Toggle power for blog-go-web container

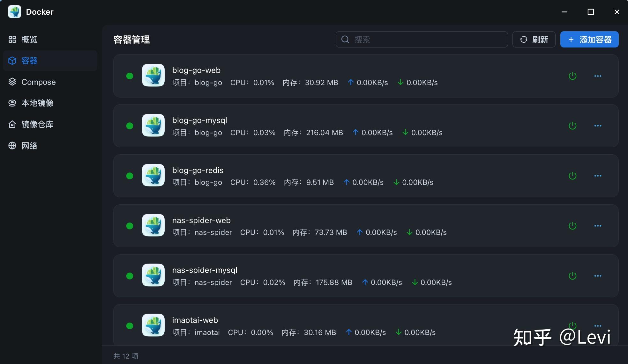pyautogui.click(x=572, y=76)
